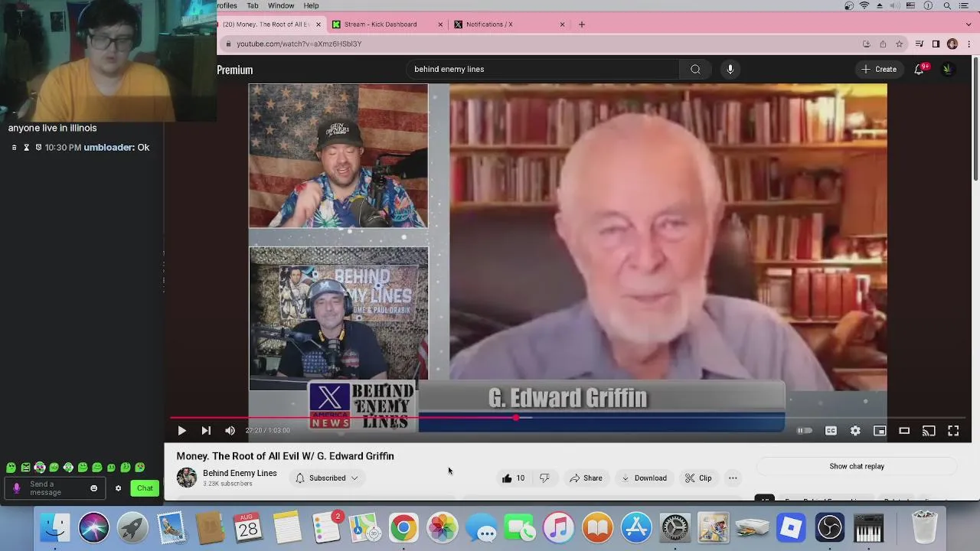Open OBS Studio from the Dock
980x551 pixels.
pyautogui.click(x=830, y=528)
